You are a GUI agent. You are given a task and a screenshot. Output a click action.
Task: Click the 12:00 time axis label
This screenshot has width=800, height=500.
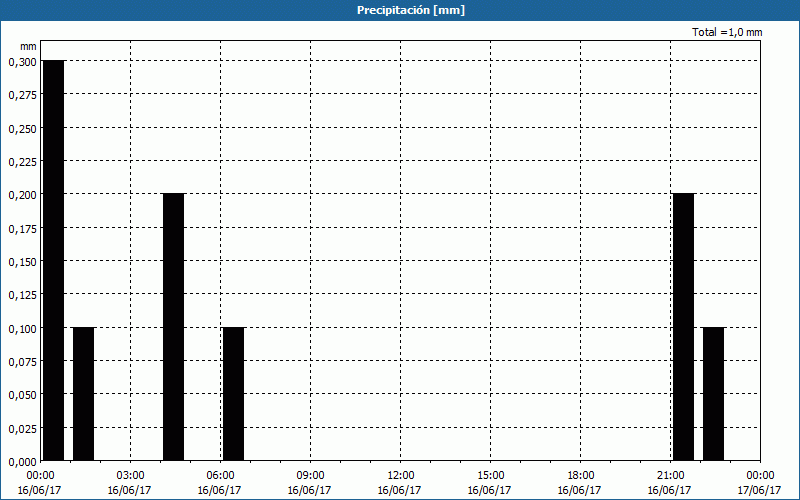pos(401,476)
